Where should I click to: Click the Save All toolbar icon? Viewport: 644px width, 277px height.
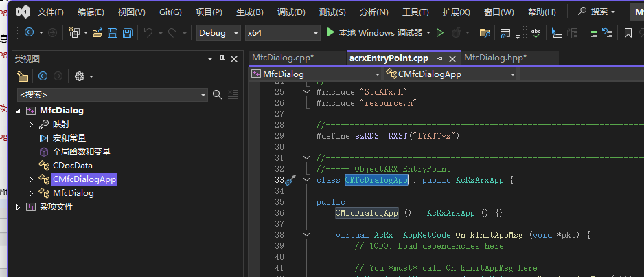pos(127,33)
